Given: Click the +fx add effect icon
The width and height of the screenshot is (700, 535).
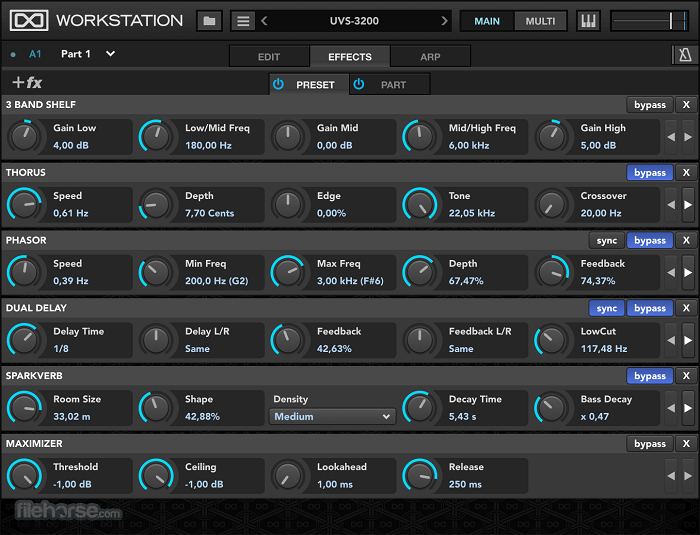Looking at the screenshot, I should [x=27, y=84].
